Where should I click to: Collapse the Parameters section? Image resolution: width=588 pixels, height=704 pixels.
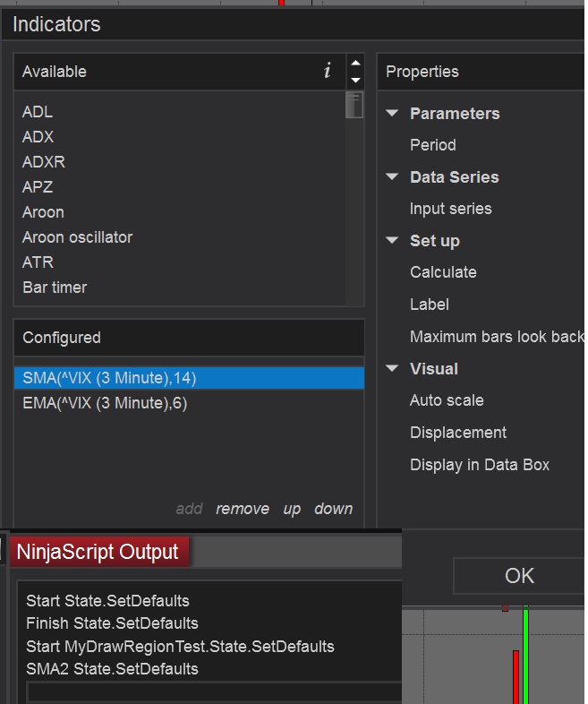[x=392, y=113]
